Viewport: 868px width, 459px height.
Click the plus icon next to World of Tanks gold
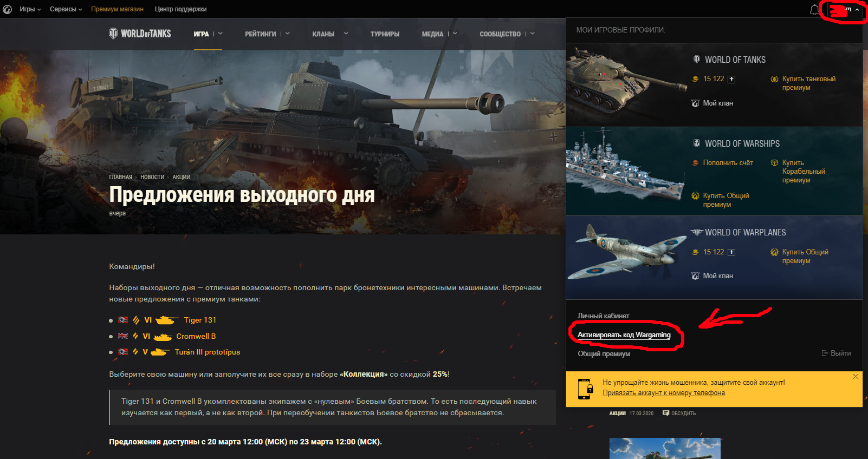(731, 79)
